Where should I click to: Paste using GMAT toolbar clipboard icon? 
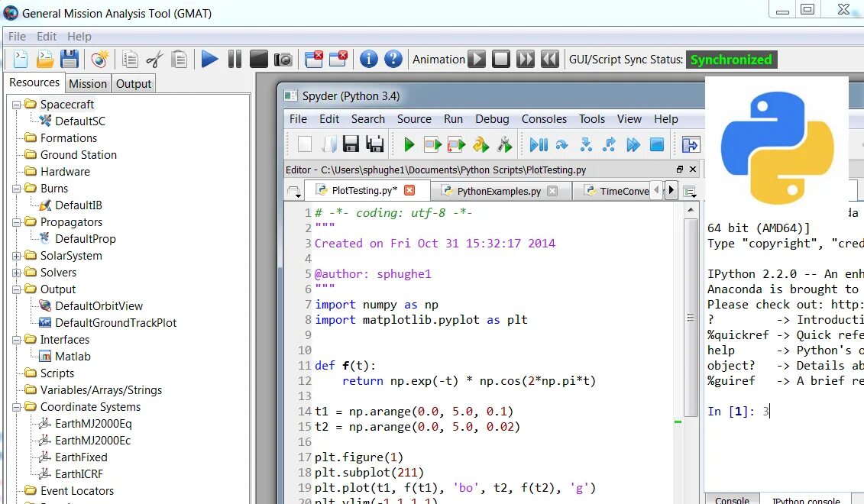click(179, 59)
